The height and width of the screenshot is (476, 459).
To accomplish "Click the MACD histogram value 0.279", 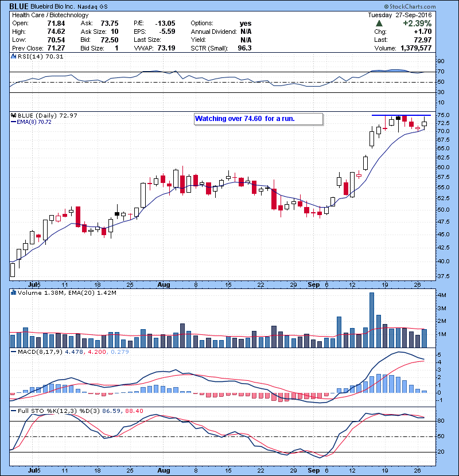I will (120, 352).
